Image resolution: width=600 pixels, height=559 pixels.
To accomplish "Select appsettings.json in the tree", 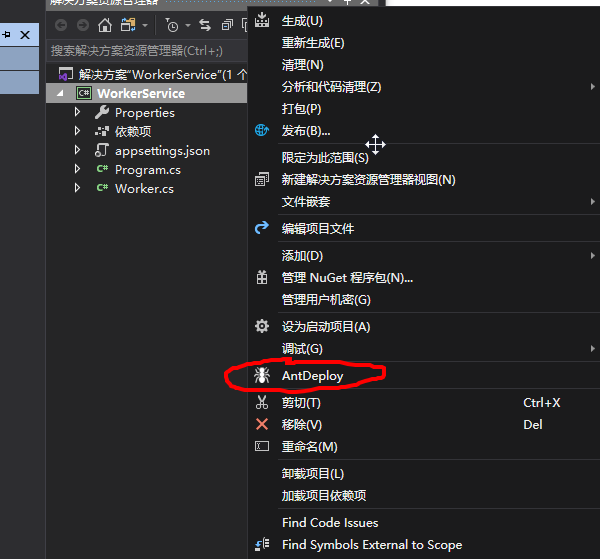I will (x=162, y=151).
